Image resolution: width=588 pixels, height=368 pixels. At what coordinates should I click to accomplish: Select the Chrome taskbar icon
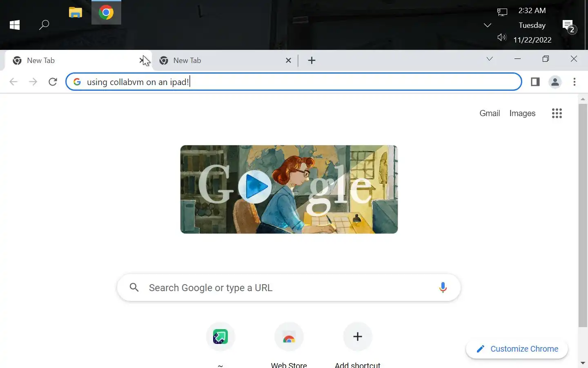[x=106, y=13]
